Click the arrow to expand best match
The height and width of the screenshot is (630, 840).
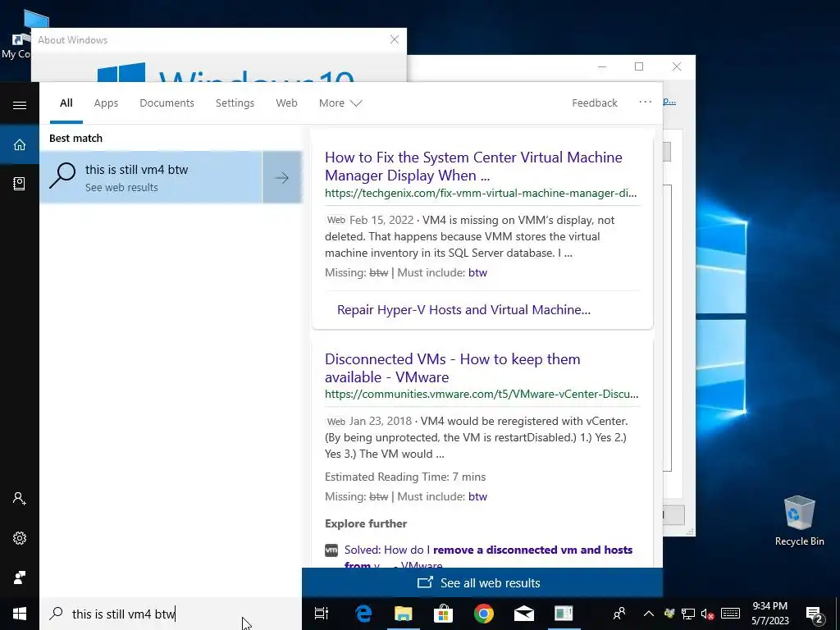pyautogui.click(x=282, y=177)
